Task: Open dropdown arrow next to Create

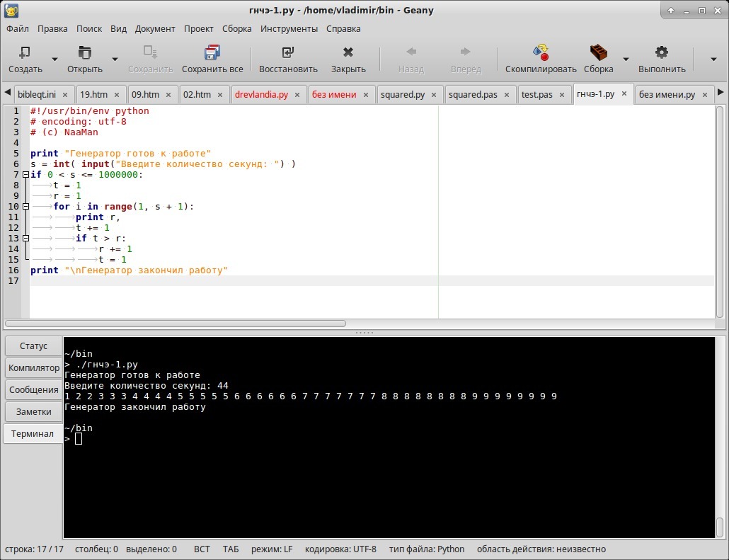Action: click(54, 59)
